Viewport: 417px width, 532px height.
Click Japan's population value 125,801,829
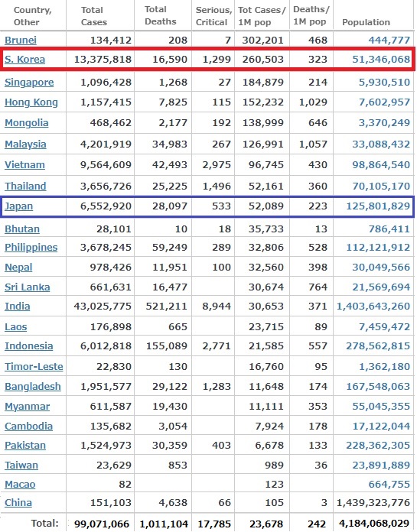pos(378,206)
